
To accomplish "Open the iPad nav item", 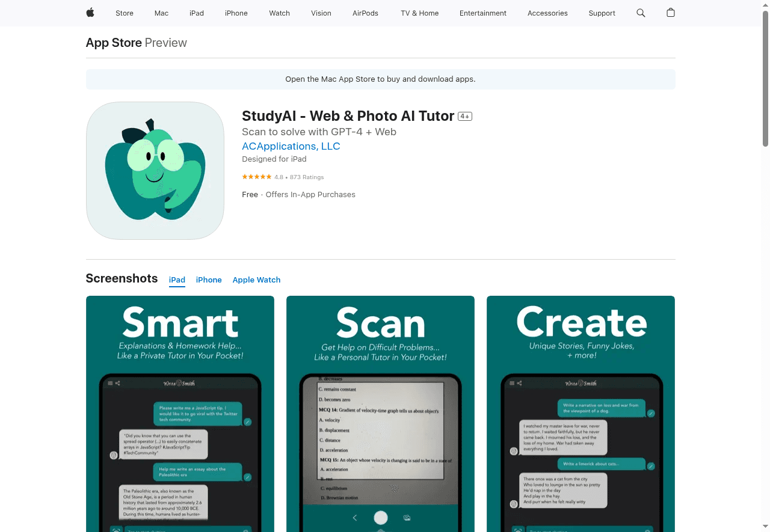I will click(197, 13).
